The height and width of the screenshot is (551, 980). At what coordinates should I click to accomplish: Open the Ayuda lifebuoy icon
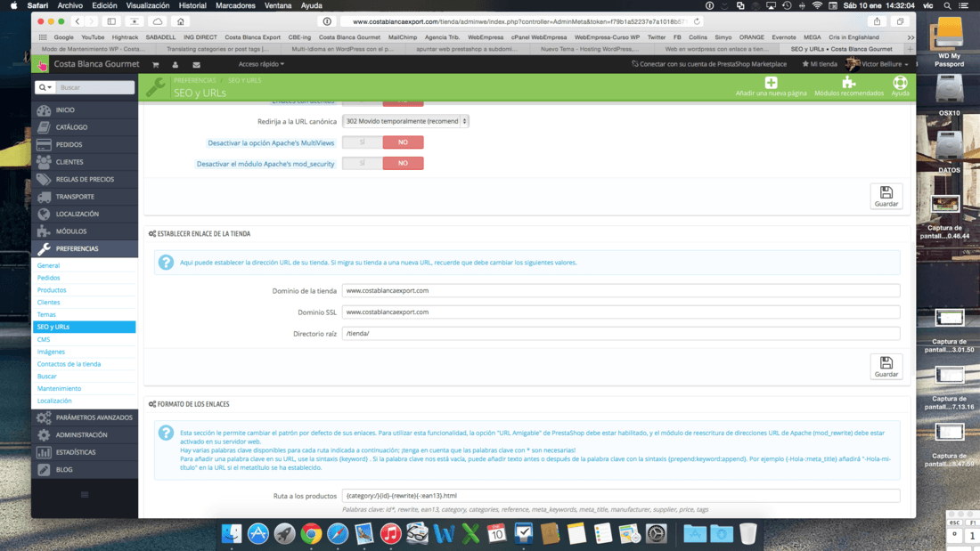click(900, 83)
